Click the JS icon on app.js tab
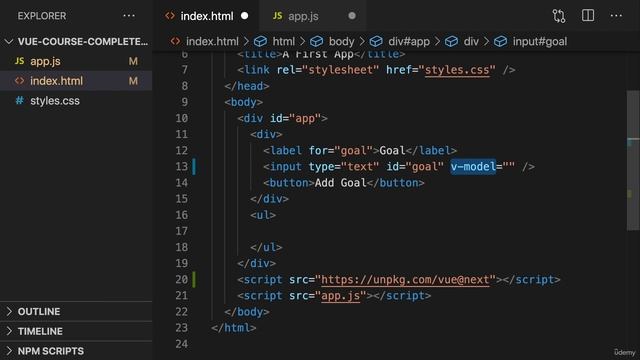The image size is (640, 360). click(x=278, y=16)
